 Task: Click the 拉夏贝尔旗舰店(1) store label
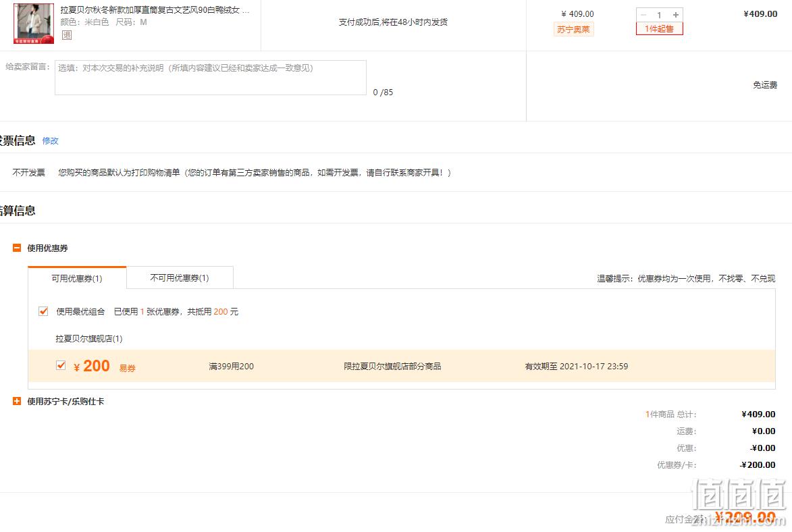point(89,338)
